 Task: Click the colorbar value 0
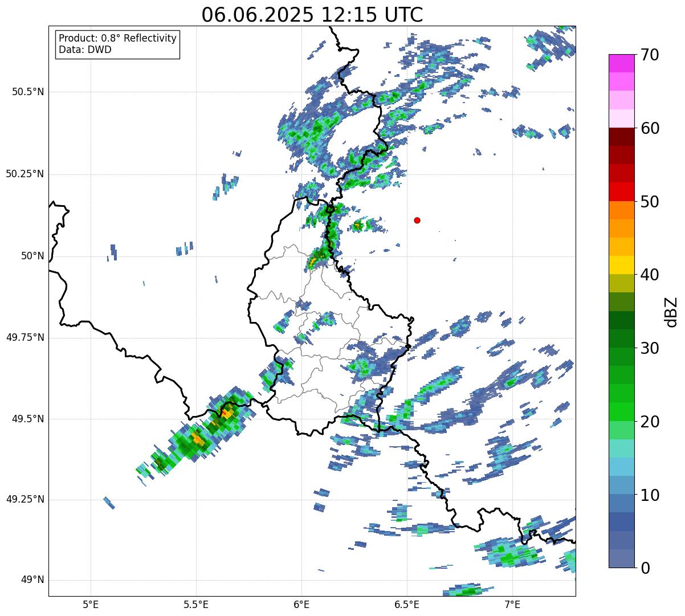pos(645,568)
